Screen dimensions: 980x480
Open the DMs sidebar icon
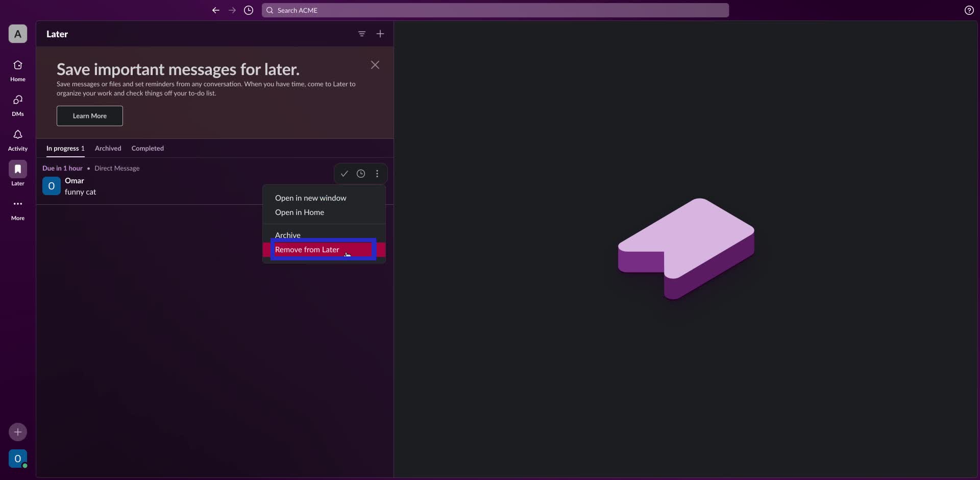tap(18, 105)
